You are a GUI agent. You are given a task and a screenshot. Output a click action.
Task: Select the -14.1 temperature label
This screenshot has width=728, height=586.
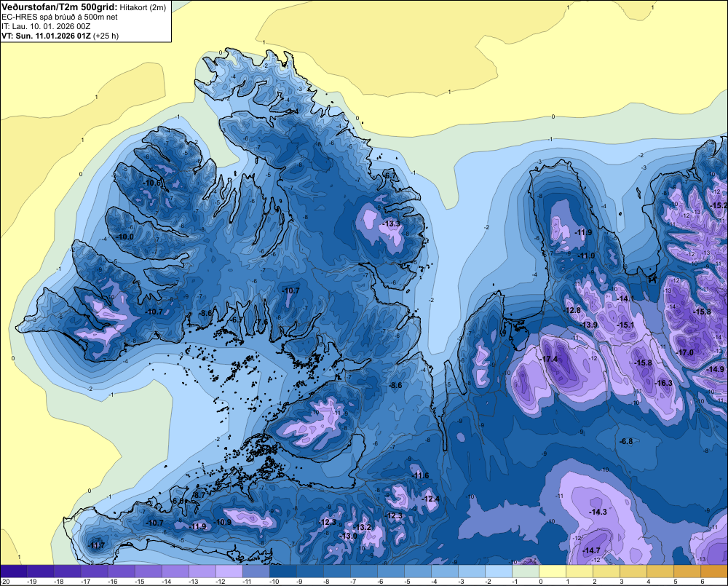pyautogui.click(x=626, y=298)
